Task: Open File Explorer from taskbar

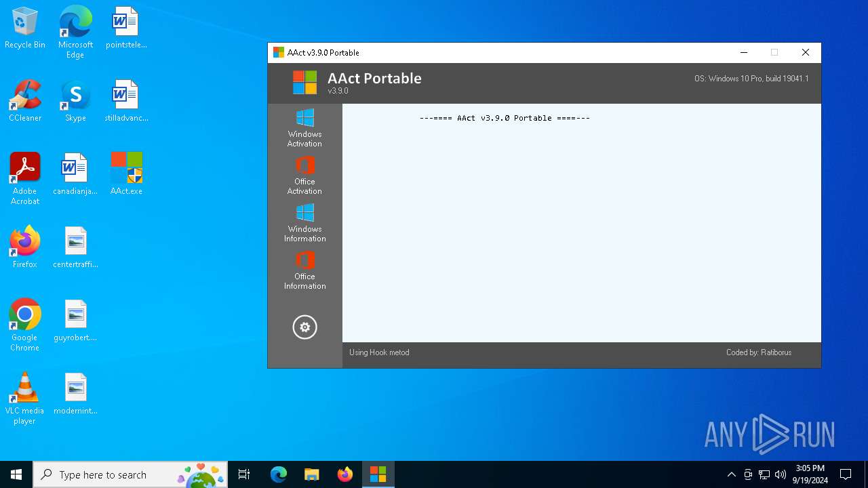Action: tap(311, 474)
